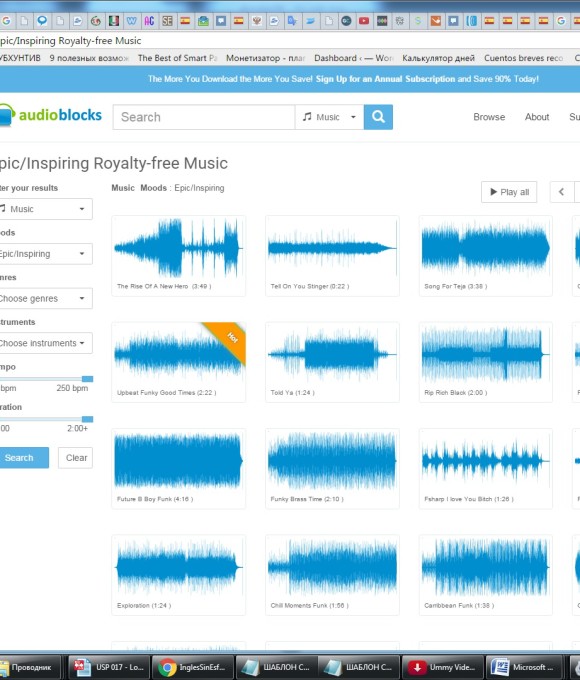This screenshot has width=580, height=680.
Task: Expand the Choose instruments dropdown
Action: pos(46,343)
